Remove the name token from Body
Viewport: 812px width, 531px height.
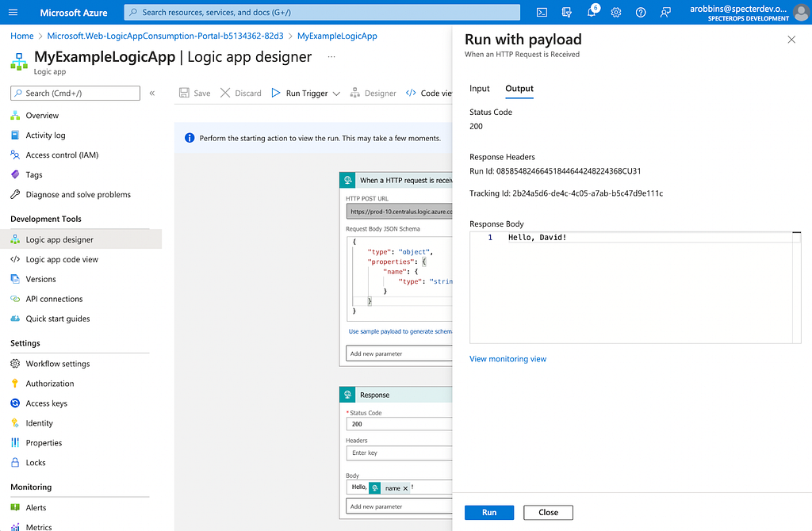point(405,488)
